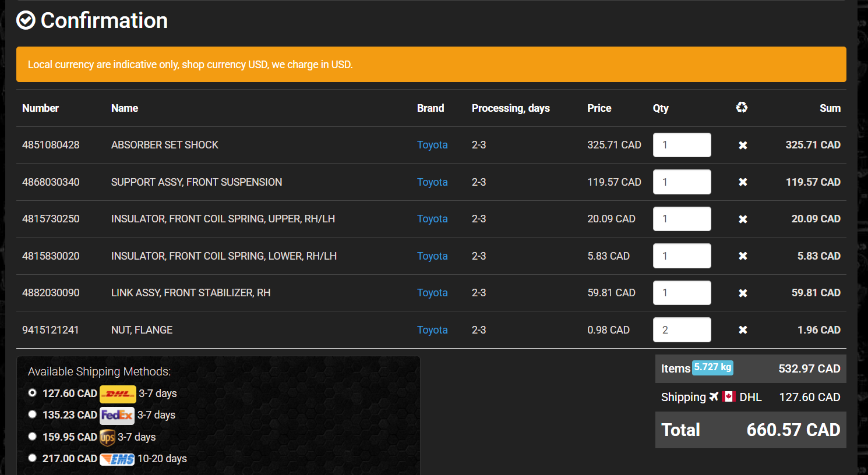Click the EMS carrier logo

click(x=117, y=459)
